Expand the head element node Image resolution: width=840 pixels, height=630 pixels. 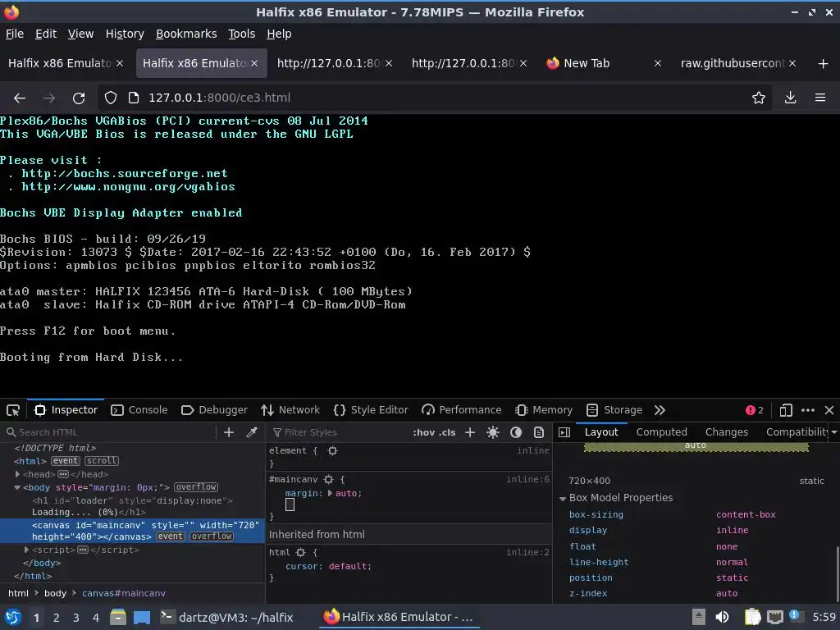(18, 474)
